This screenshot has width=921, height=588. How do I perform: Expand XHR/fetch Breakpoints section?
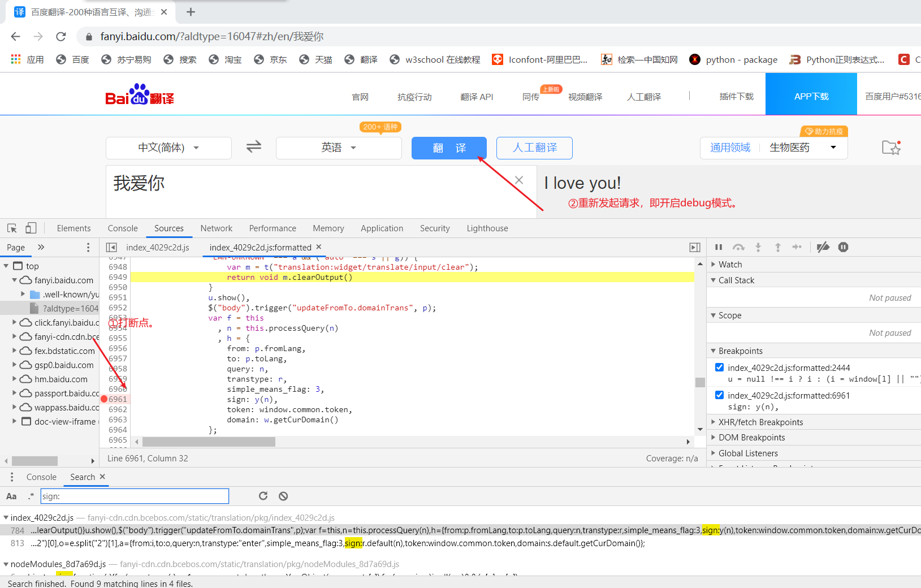pyautogui.click(x=714, y=422)
